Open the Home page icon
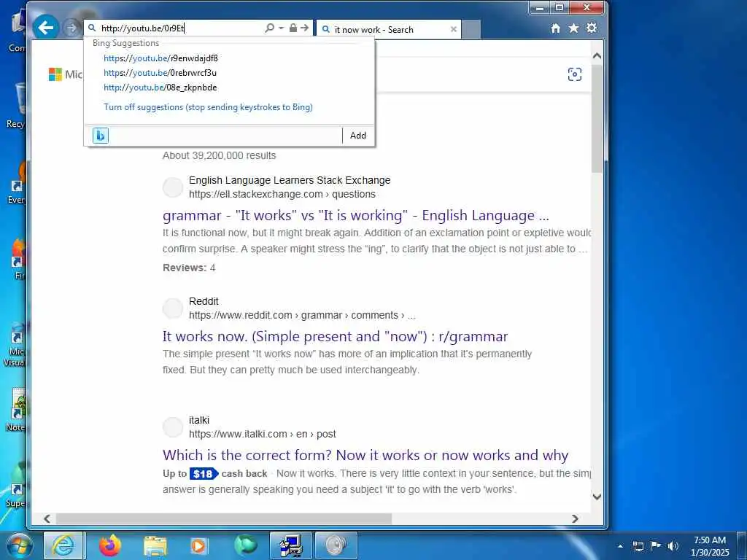Image resolution: width=747 pixels, height=560 pixels. click(555, 28)
